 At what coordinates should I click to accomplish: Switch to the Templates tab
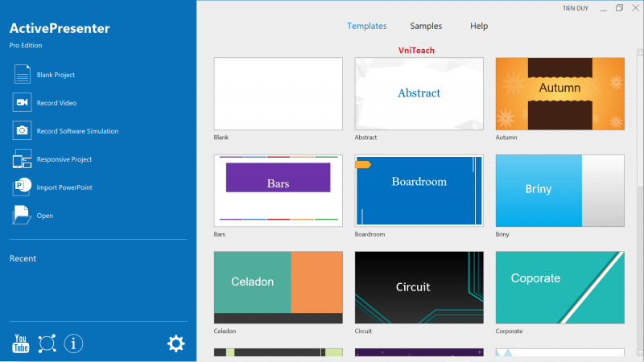[x=366, y=26]
